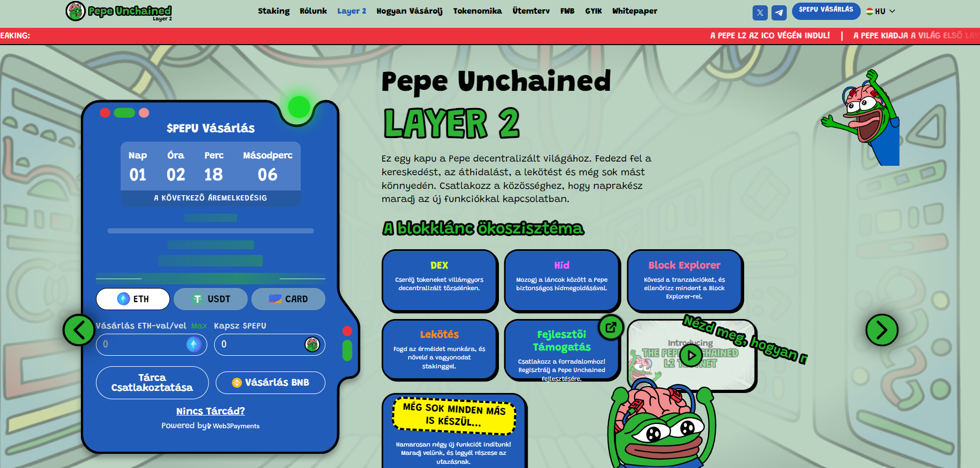The height and width of the screenshot is (468, 980).
Task: Open the Block Explorer card
Action: click(x=684, y=280)
